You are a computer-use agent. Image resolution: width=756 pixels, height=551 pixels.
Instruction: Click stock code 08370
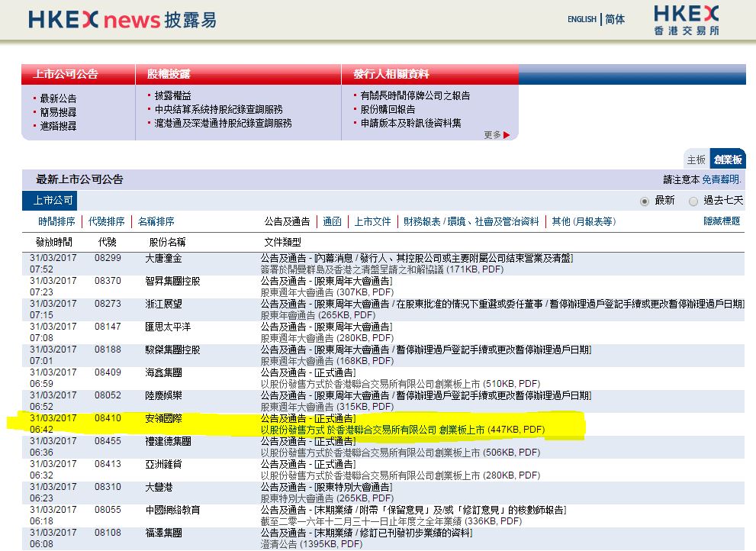point(108,281)
